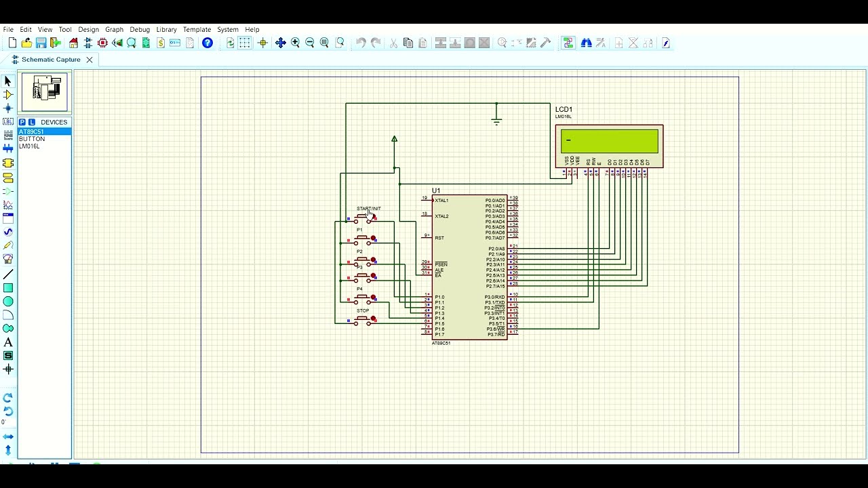The image size is (868, 488).
Task: Select the Subcircuit Mode tool
Action: [x=8, y=163]
